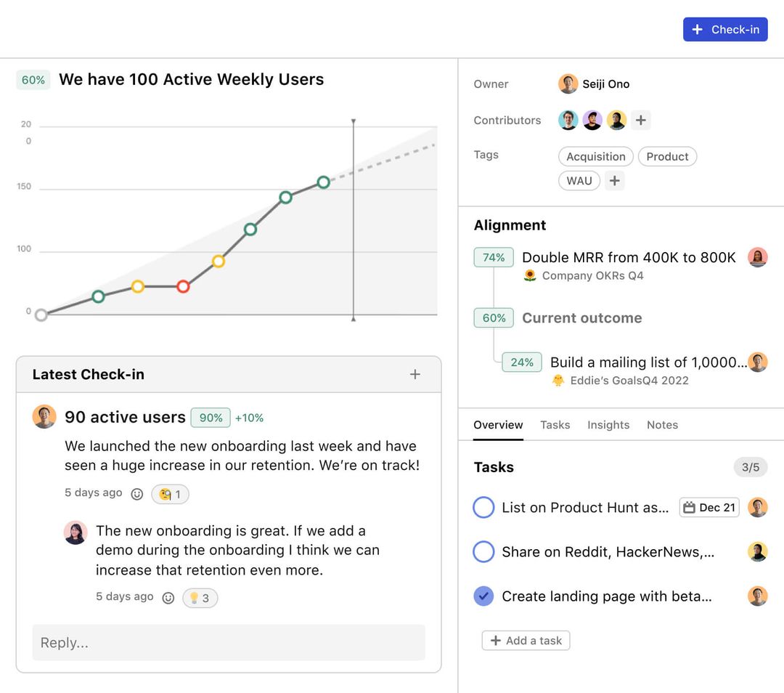Mark List on Product Hunt task complete

click(x=483, y=507)
